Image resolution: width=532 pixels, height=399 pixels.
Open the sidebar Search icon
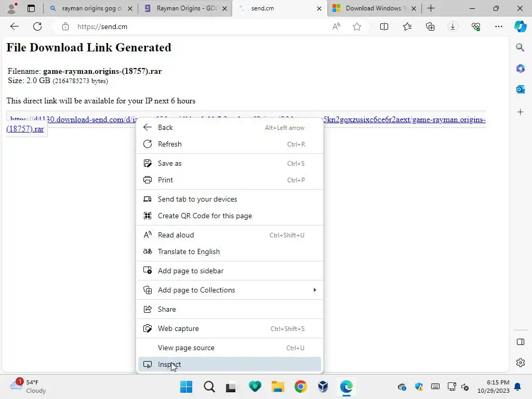click(x=520, y=47)
